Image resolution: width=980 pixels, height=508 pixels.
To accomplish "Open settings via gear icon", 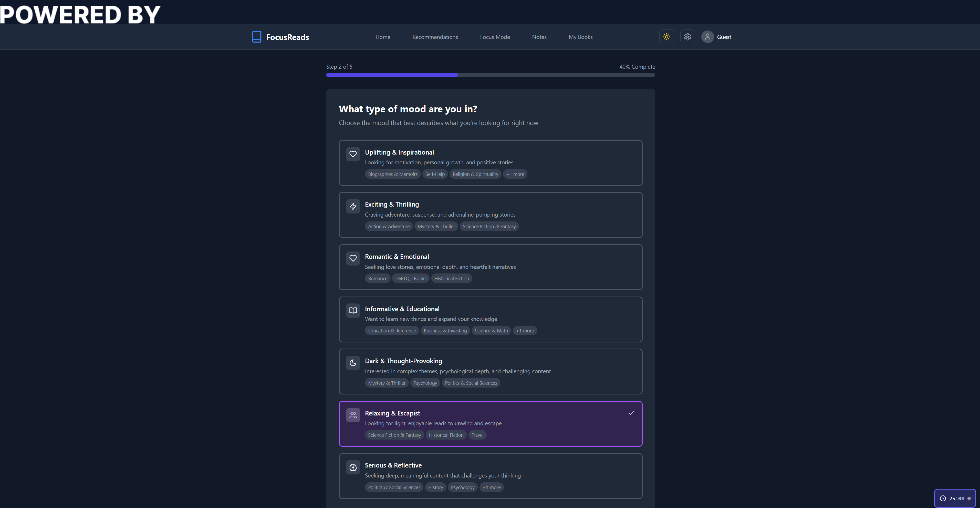I will pyautogui.click(x=687, y=37).
